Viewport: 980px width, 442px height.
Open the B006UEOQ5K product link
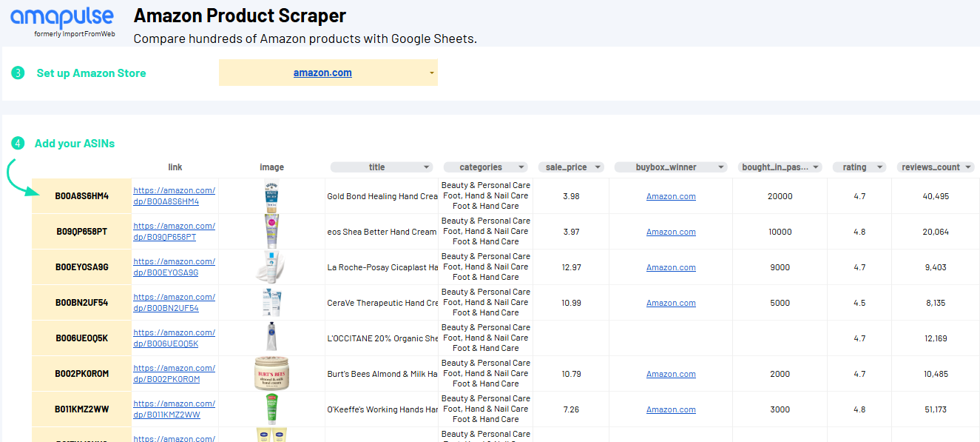click(x=175, y=338)
